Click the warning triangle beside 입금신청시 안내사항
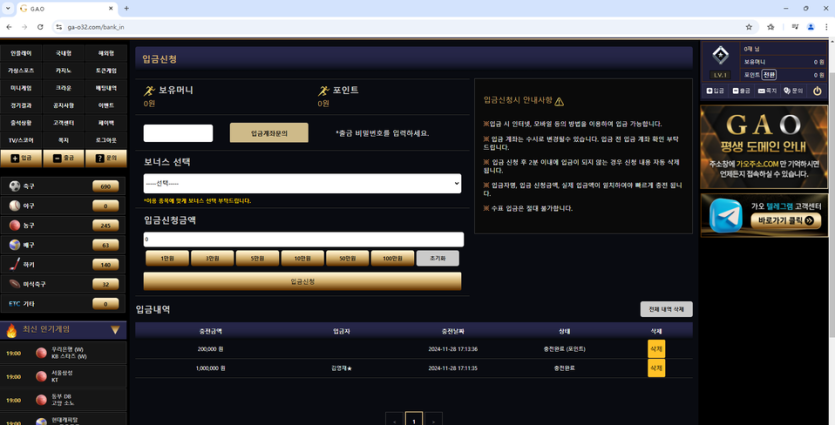 click(x=559, y=101)
